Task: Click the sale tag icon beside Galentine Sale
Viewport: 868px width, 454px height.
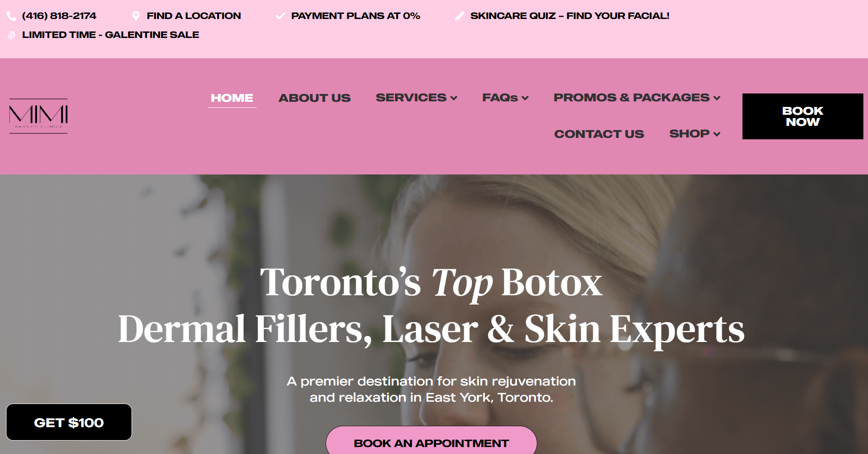Action: tap(12, 35)
